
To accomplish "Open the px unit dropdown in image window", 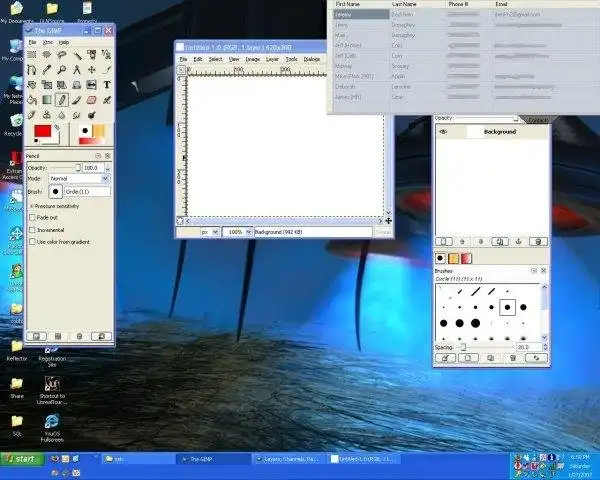I will [210, 232].
